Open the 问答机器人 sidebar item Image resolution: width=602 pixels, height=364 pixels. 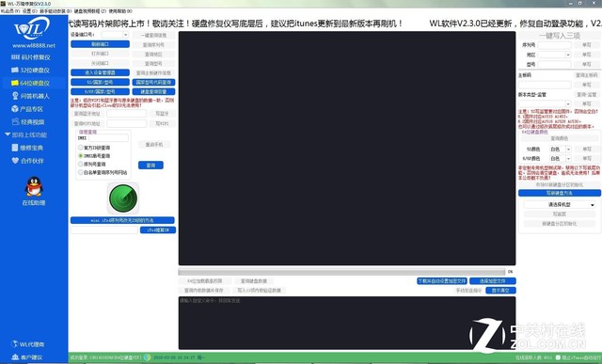pyautogui.click(x=31, y=96)
